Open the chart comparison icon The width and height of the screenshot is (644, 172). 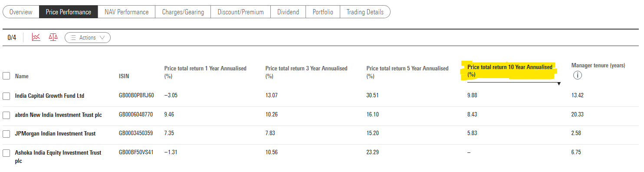tap(36, 37)
